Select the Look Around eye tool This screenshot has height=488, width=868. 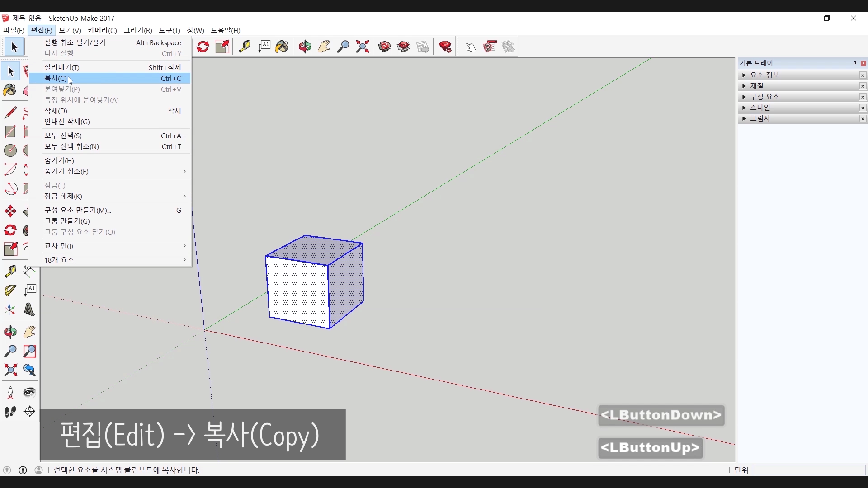(x=29, y=392)
